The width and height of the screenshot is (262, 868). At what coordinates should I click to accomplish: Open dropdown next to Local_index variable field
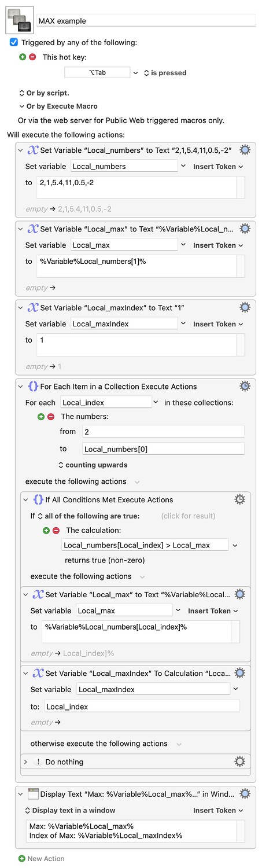156,402
